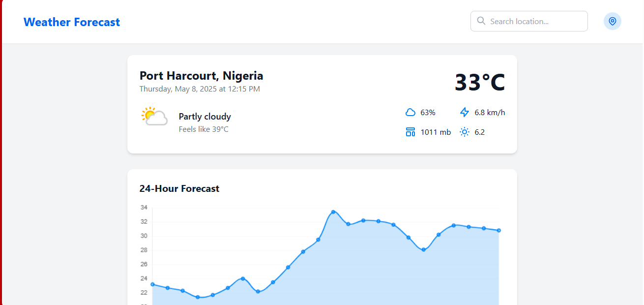Click the cloud cover icon beside 63%
Viewport: 644px width, 305px height.
pos(410,113)
